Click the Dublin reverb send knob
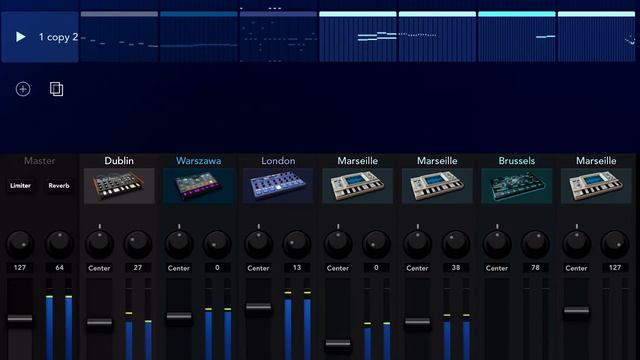The image size is (640, 360). (138, 244)
